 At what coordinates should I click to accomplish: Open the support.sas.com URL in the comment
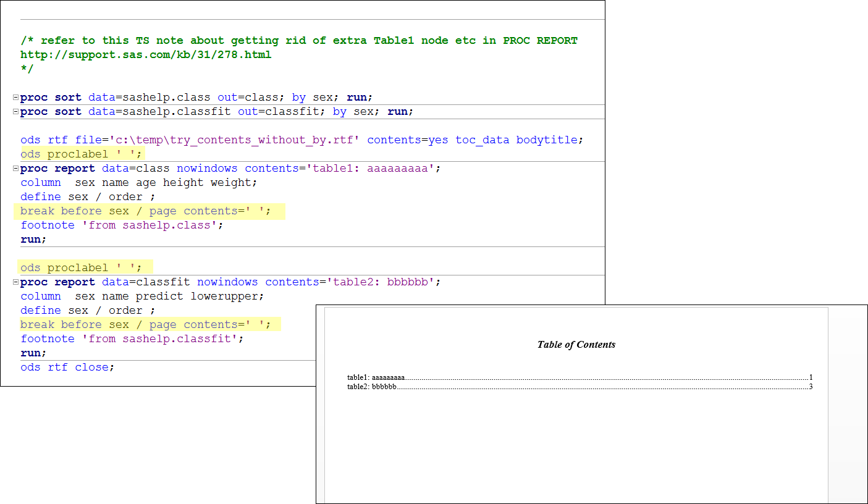tap(146, 54)
